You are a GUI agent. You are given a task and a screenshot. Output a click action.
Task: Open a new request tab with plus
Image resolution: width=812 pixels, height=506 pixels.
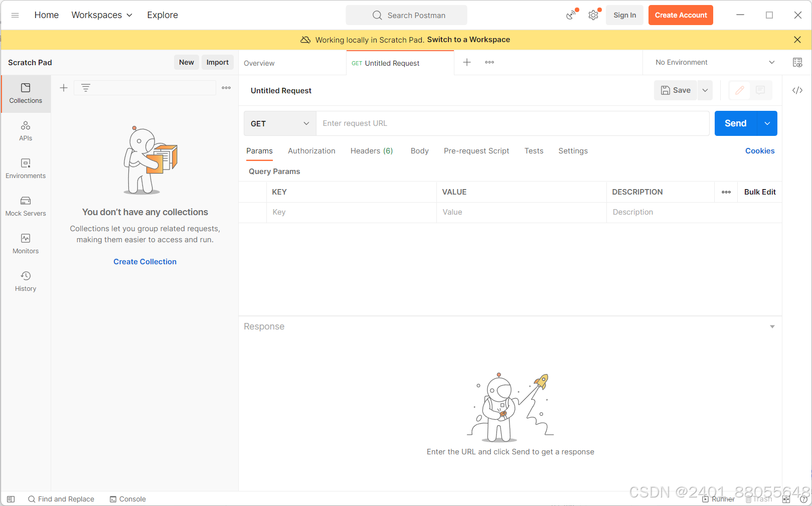click(x=467, y=62)
